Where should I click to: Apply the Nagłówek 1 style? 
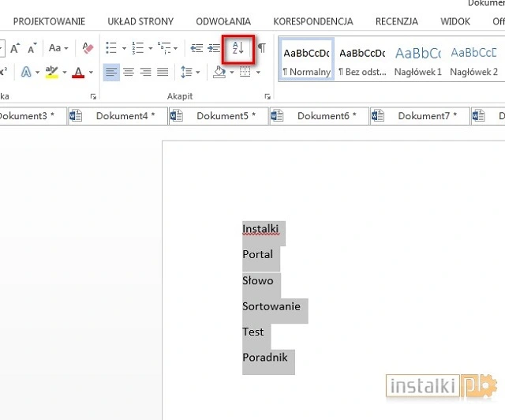[x=418, y=59]
